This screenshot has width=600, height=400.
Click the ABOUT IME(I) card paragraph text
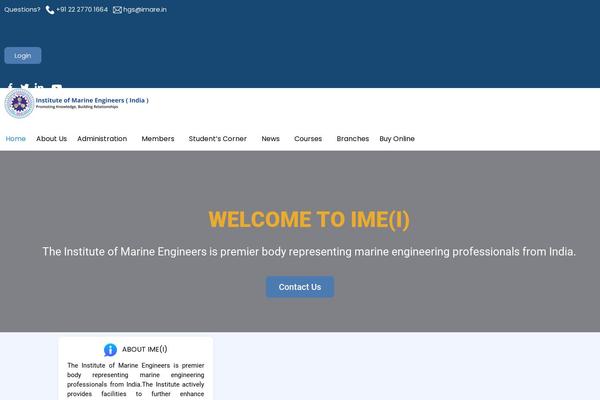pyautogui.click(x=135, y=380)
